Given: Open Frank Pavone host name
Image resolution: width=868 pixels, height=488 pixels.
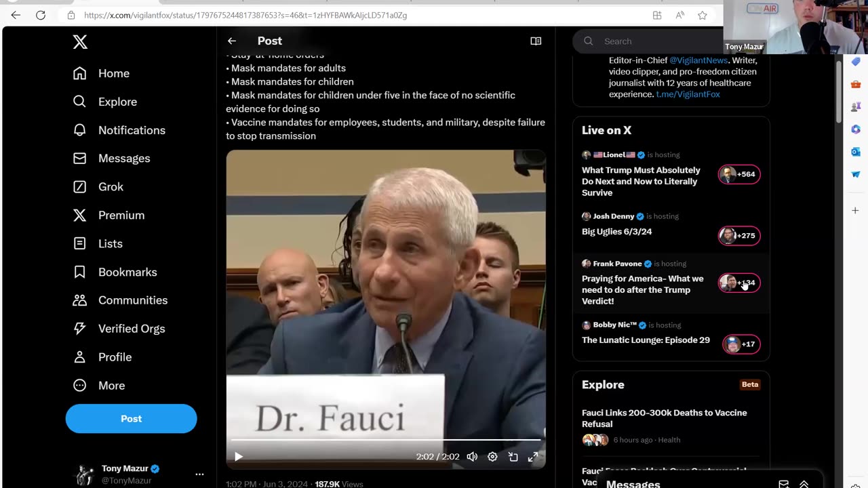Looking at the screenshot, I should (617, 264).
